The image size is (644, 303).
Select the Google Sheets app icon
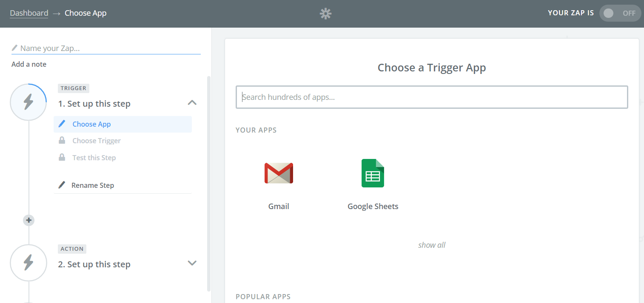coord(373,173)
